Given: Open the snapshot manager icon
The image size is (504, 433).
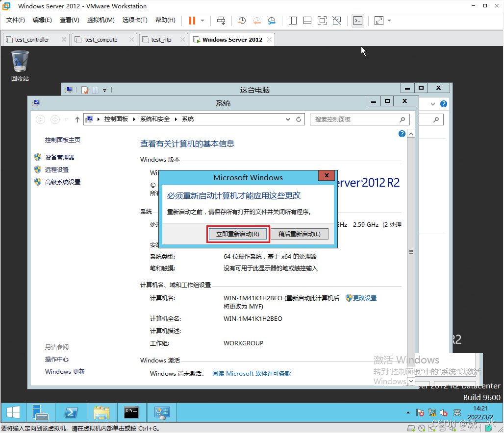Looking at the screenshot, I should pyautogui.click(x=272, y=21).
